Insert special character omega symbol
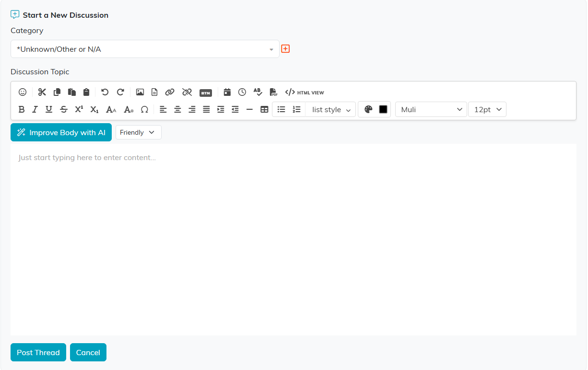Image resolution: width=588 pixels, height=370 pixels. click(x=144, y=109)
